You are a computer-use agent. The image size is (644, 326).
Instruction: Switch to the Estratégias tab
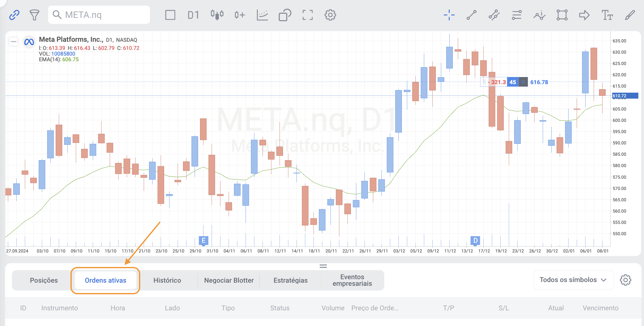click(290, 280)
